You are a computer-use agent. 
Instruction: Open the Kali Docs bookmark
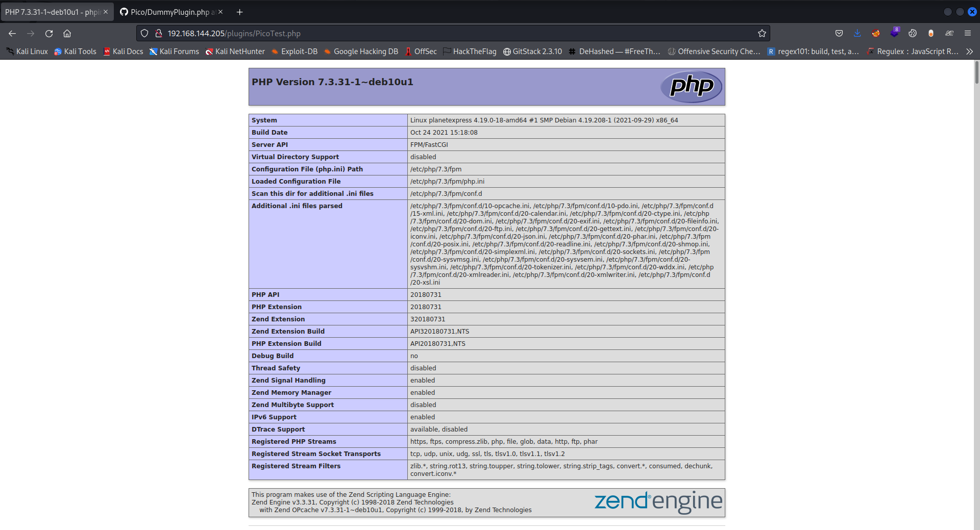tap(123, 52)
